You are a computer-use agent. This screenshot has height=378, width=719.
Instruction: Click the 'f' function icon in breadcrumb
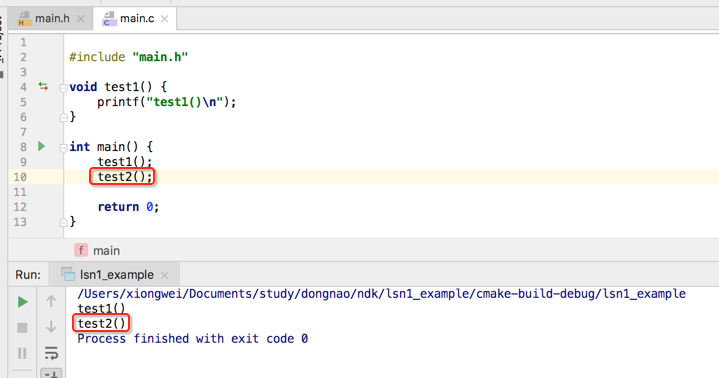[81, 250]
